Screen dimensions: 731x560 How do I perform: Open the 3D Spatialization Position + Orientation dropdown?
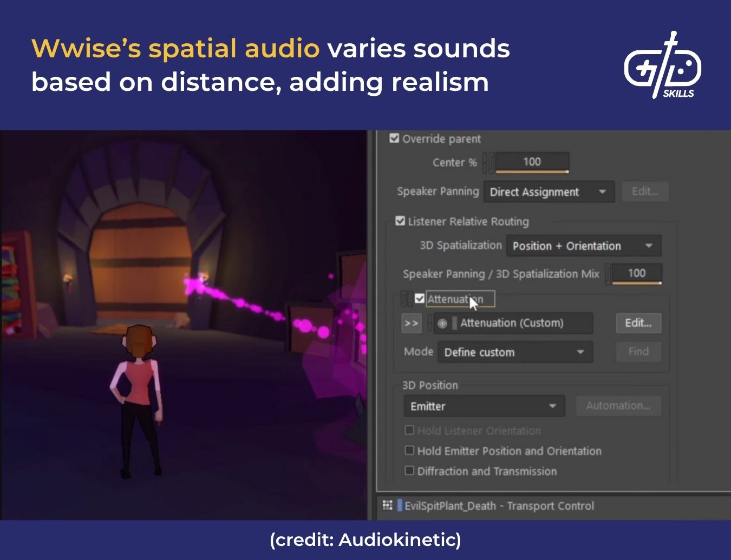(583, 245)
